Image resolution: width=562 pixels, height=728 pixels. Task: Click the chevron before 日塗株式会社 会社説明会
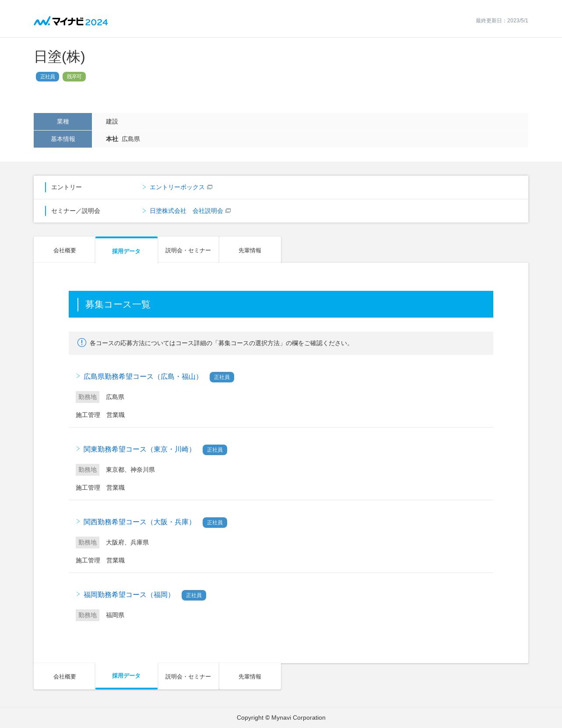144,211
